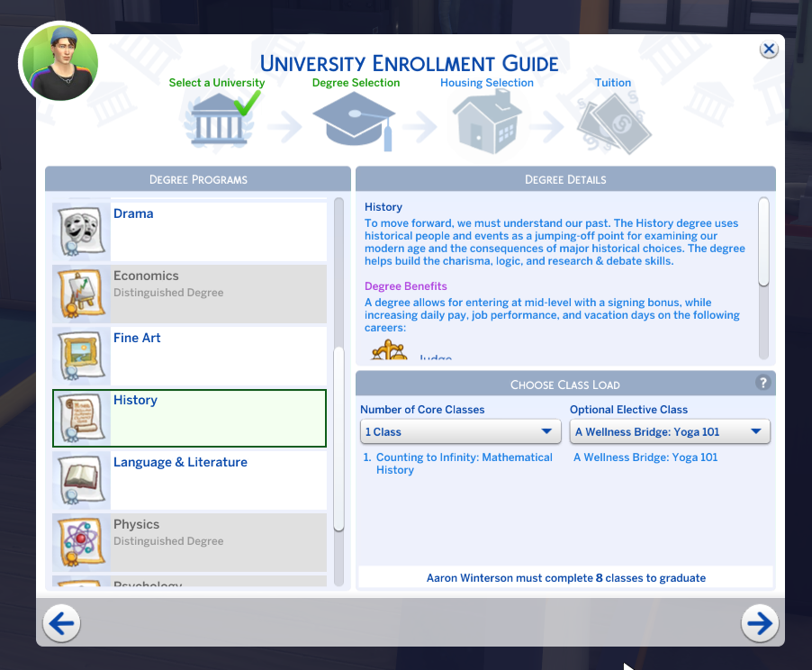Click the Economics degree chart icon
Screen dimensions: 812x670
pyautogui.click(x=81, y=294)
